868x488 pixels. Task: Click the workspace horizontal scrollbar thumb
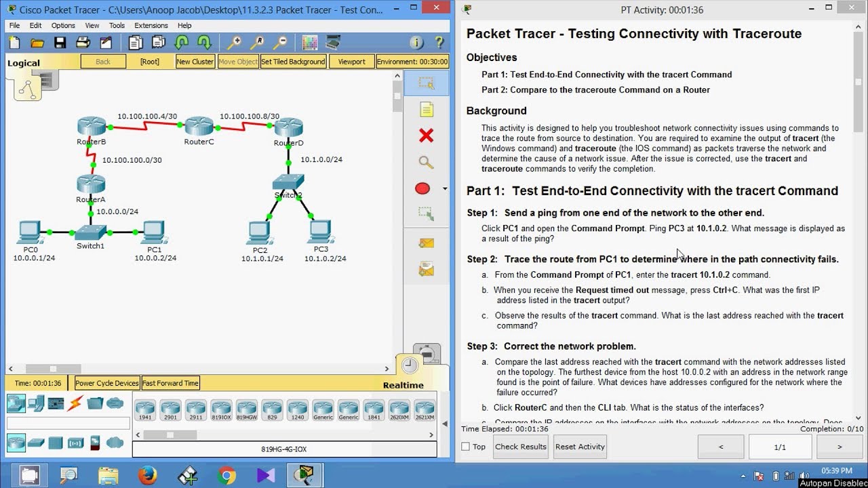[53, 369]
